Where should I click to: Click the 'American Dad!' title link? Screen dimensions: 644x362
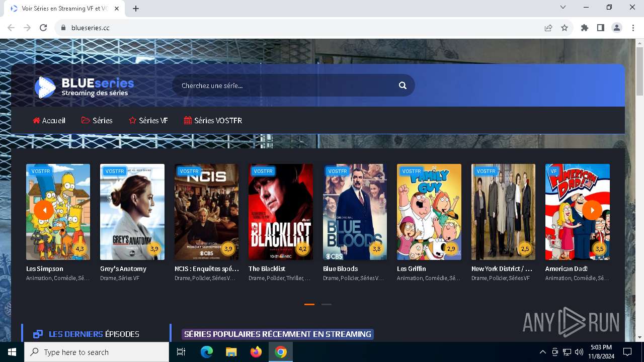(x=567, y=269)
